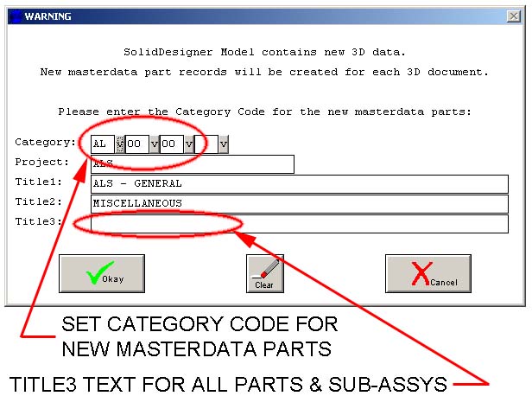Place cursor in the empty Title3 field
The image size is (532, 396).
pos(299,223)
